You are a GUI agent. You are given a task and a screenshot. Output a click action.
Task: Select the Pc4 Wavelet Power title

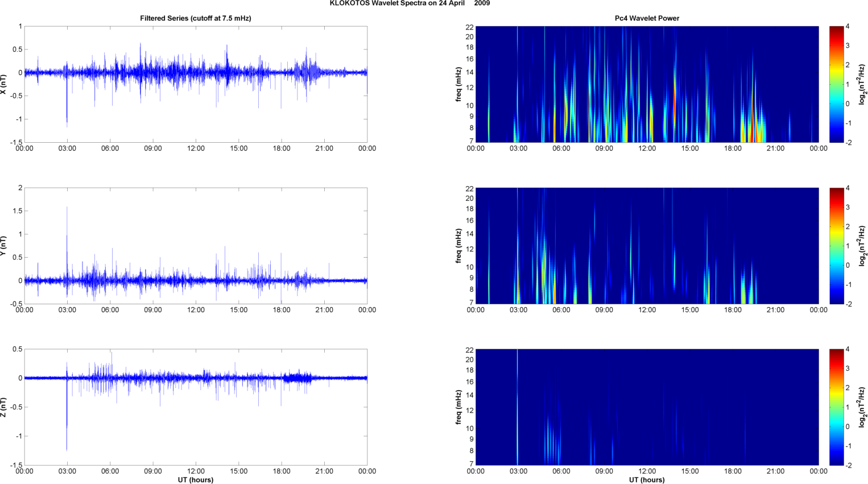click(647, 18)
